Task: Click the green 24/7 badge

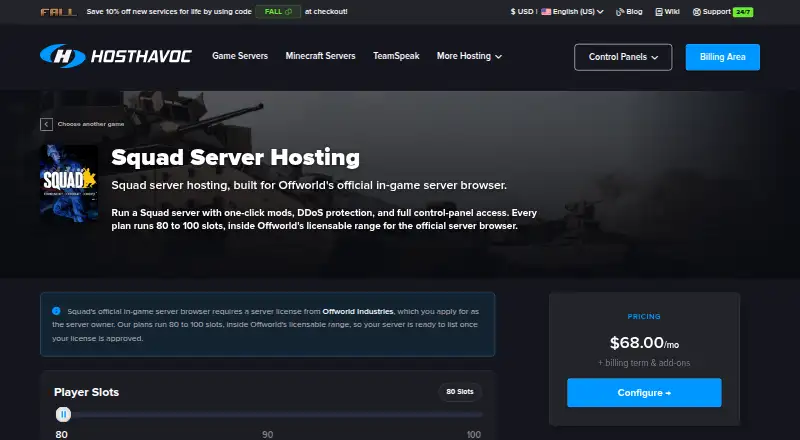Action: (x=743, y=12)
